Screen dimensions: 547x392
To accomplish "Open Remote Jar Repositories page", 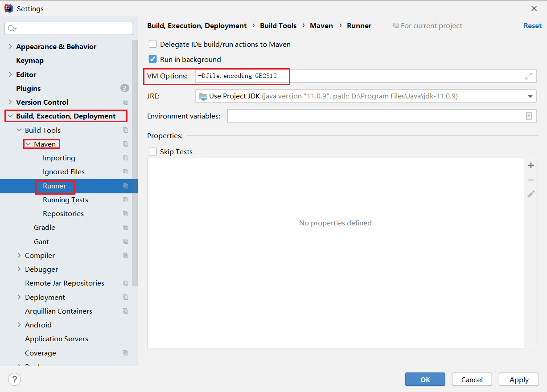I will click(x=65, y=283).
